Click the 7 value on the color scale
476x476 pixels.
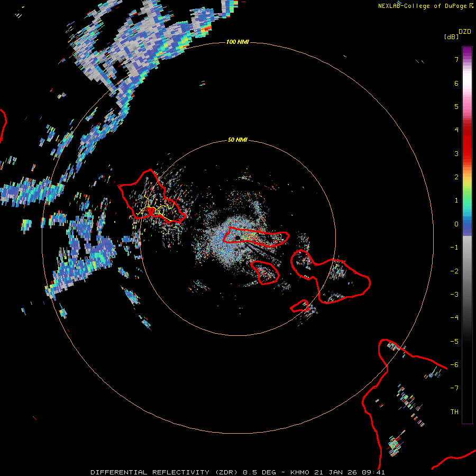click(x=456, y=59)
